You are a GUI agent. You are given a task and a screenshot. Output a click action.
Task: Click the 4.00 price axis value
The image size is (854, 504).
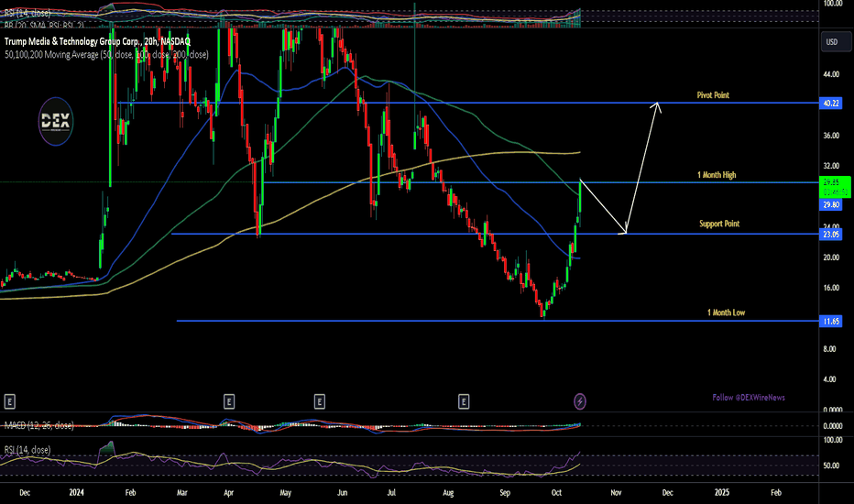(829, 379)
